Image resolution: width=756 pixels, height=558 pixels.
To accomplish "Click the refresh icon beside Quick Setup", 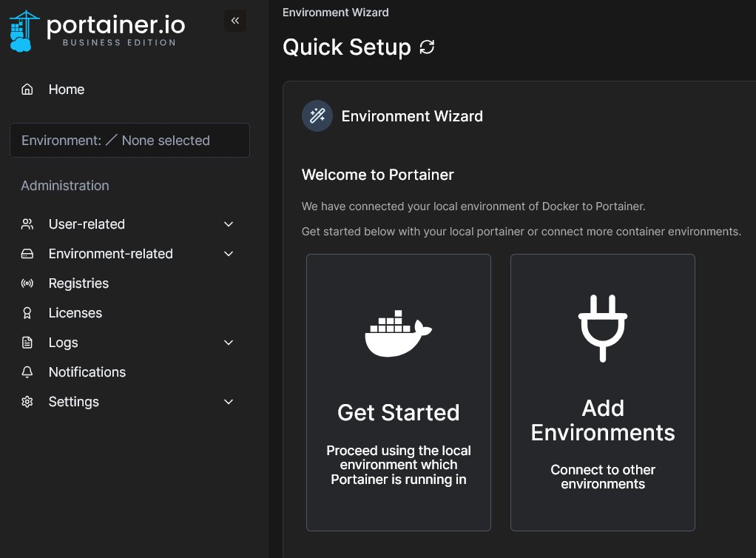I will [x=427, y=47].
